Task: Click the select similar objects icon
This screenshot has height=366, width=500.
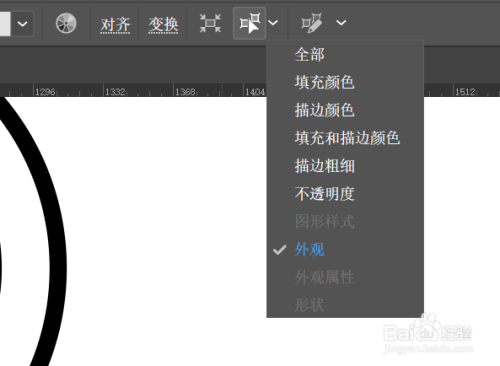Action: pos(250,23)
